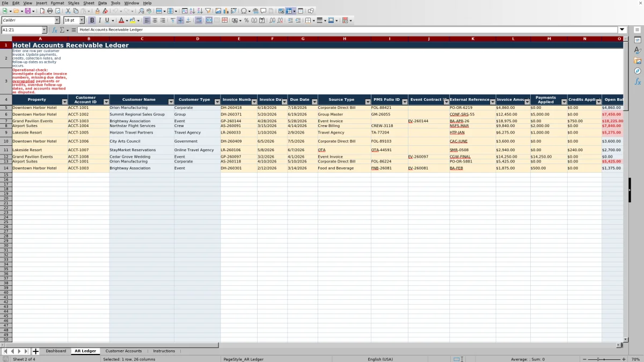Toggle Wrap Text button
This screenshot has height=362, width=644.
pyautogui.click(x=199, y=20)
